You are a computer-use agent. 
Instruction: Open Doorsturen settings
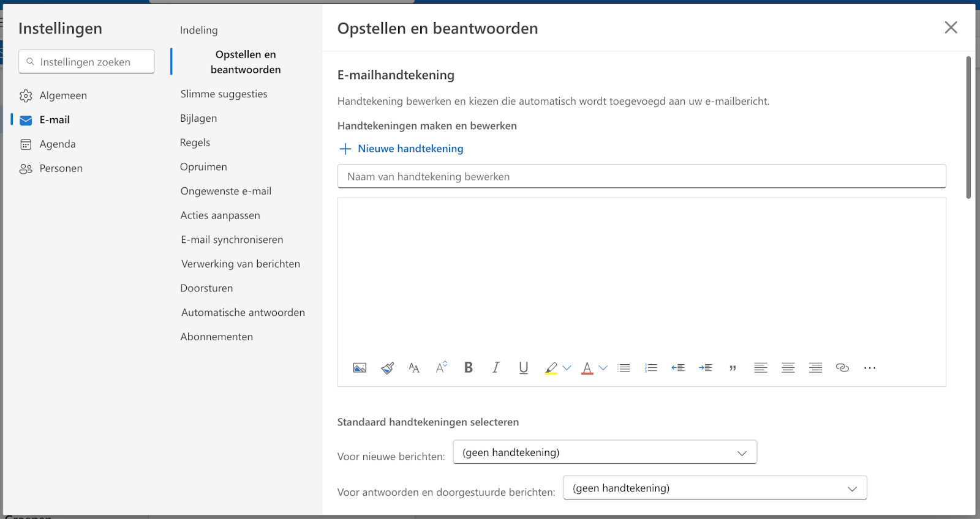206,288
